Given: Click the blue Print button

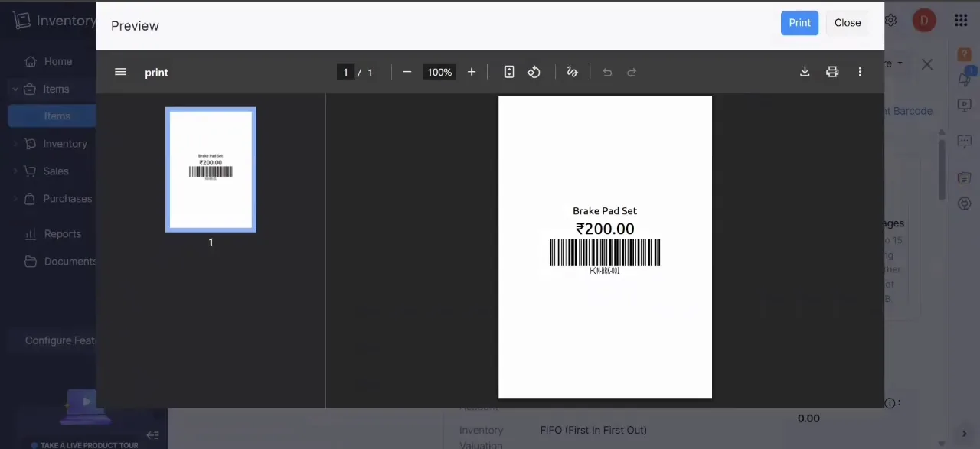Looking at the screenshot, I should click(x=799, y=23).
